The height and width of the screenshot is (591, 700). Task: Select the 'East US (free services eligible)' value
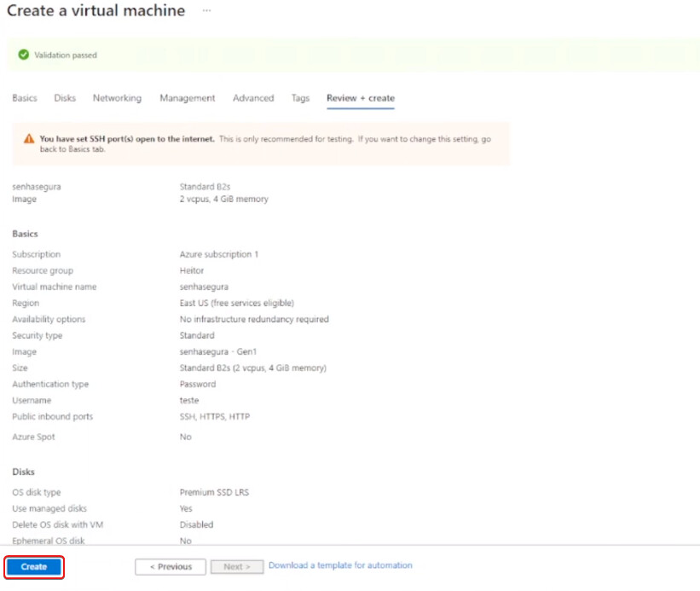(x=237, y=303)
